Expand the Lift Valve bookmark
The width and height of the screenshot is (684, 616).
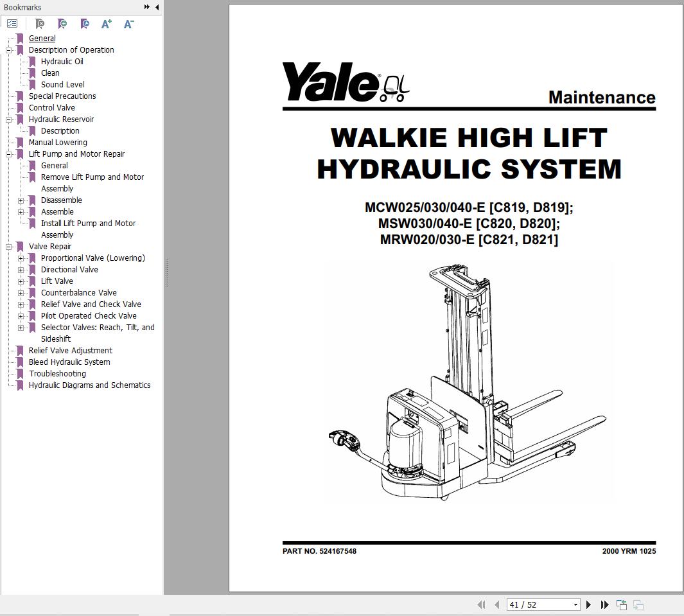tap(21, 281)
